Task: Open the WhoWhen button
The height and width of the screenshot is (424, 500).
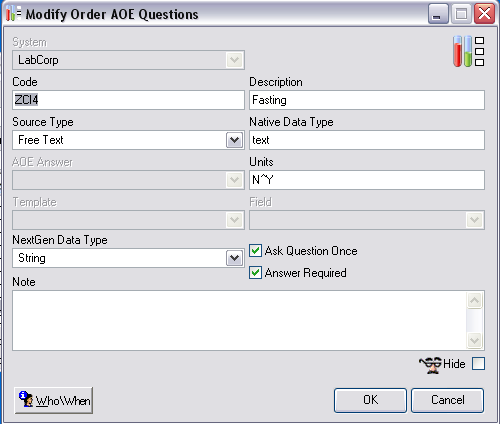Action: (54, 400)
